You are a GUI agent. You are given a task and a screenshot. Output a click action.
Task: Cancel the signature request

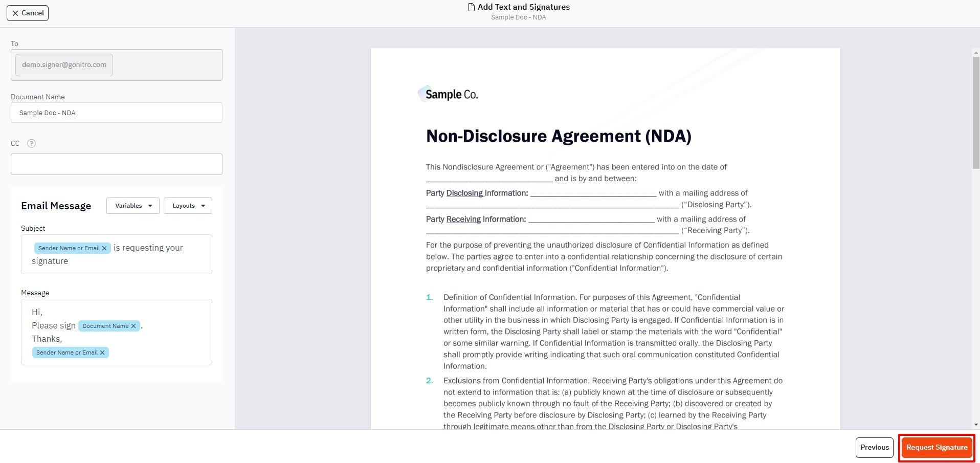(27, 13)
